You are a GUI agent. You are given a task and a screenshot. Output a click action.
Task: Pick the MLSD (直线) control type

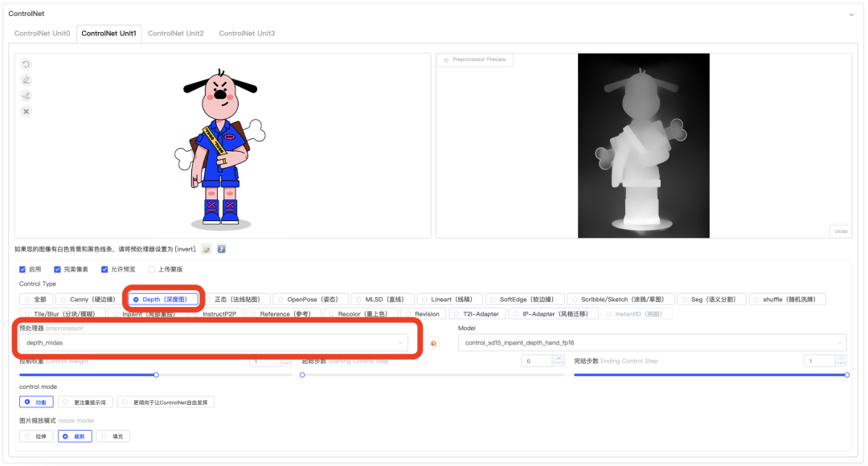(x=383, y=300)
